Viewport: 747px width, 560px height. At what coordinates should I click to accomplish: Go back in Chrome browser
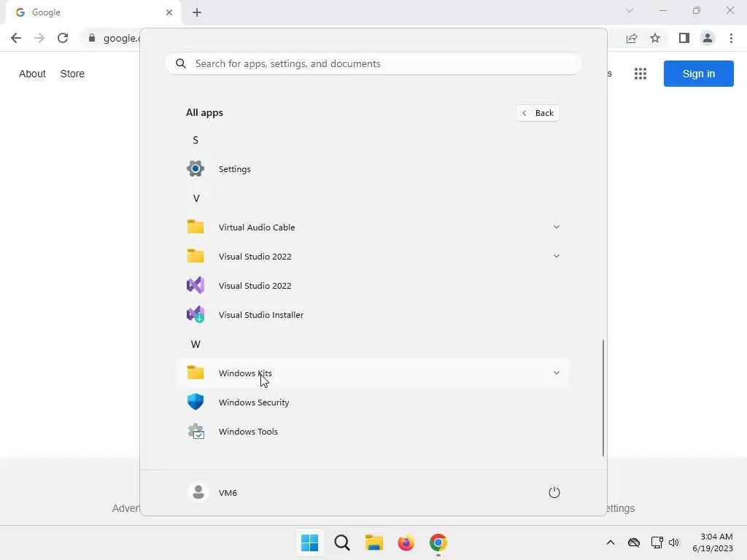(16, 38)
